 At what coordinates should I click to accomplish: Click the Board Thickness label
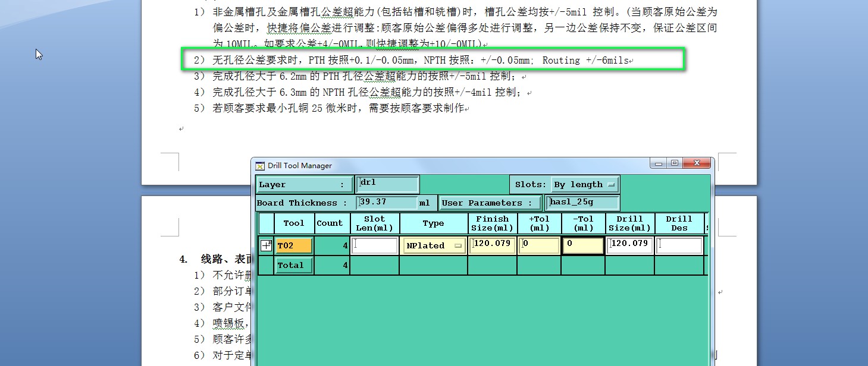click(x=302, y=203)
